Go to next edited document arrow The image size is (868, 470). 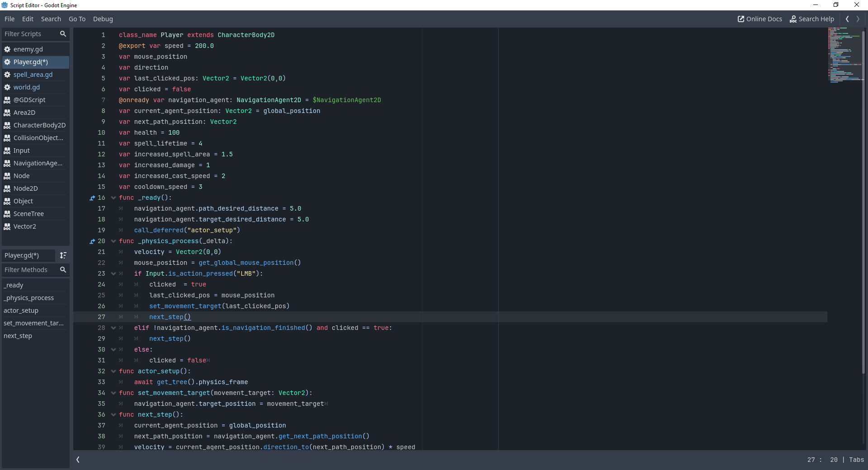[858, 19]
